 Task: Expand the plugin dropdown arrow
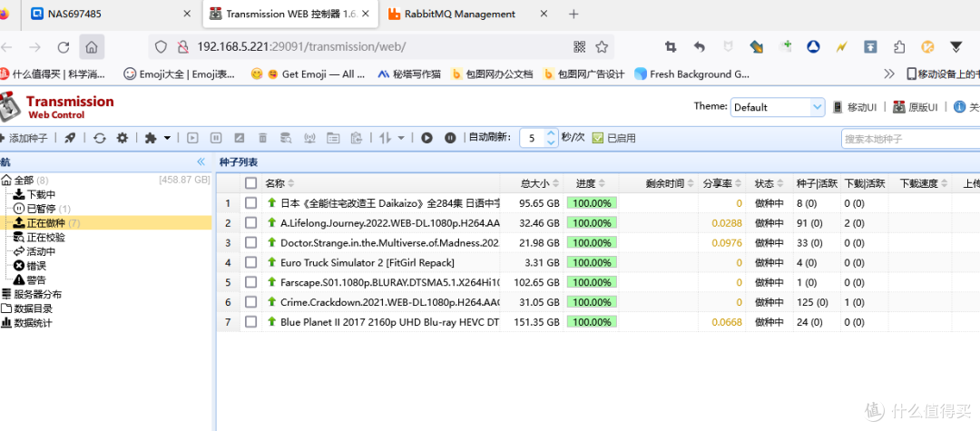click(x=168, y=138)
